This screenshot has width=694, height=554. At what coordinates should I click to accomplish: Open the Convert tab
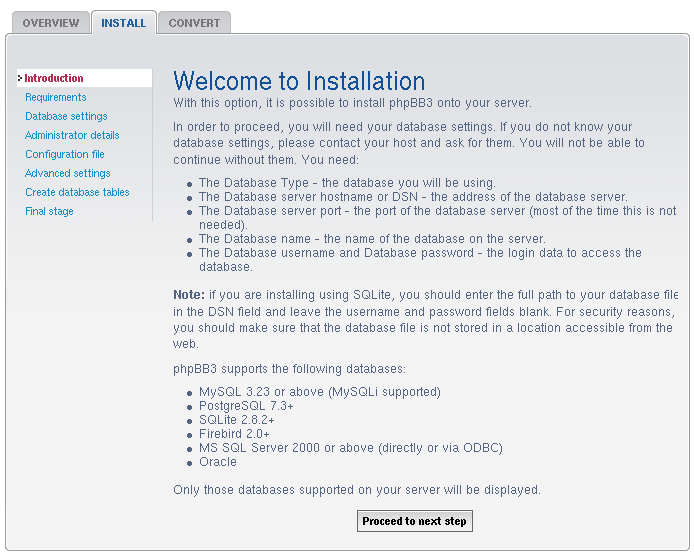coord(194,23)
